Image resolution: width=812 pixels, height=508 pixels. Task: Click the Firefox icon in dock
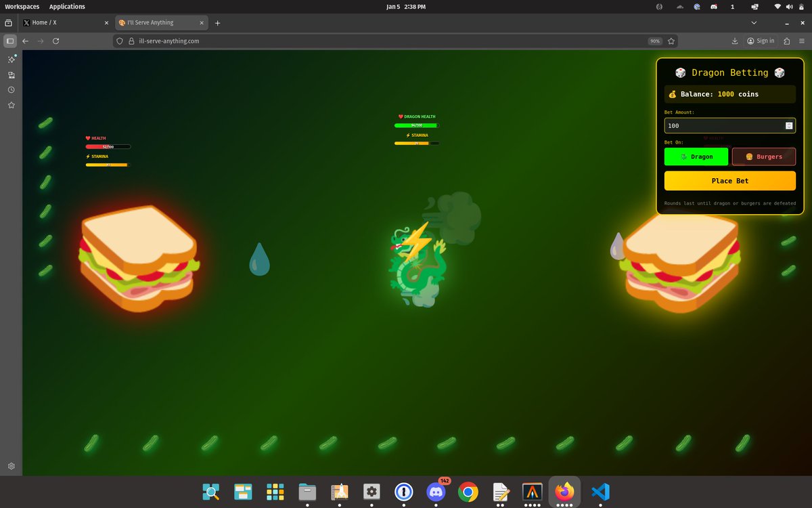(564, 491)
